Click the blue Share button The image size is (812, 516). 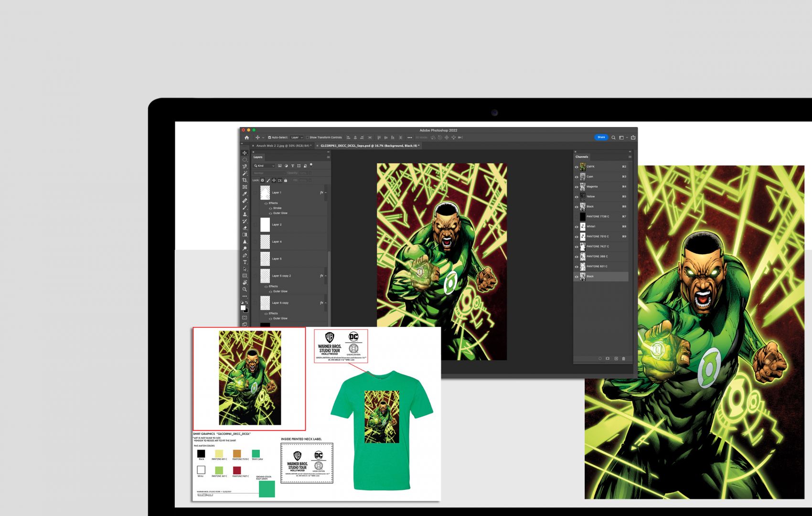[x=601, y=137]
